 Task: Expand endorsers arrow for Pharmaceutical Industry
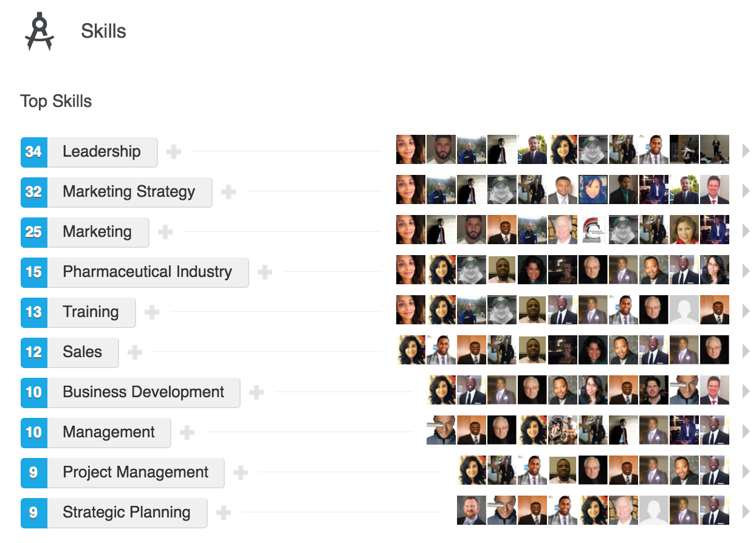[746, 271]
